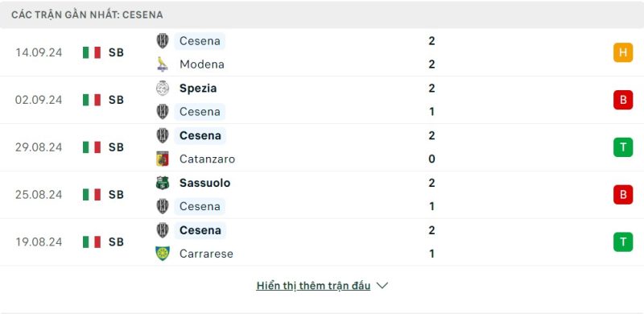Open match row dated 19.08.24
This screenshot has width=644, height=314.
tap(322, 242)
